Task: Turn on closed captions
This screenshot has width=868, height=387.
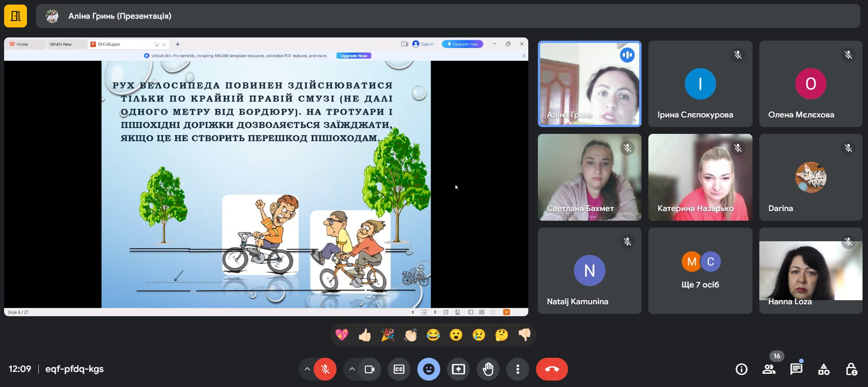Action: coord(399,369)
